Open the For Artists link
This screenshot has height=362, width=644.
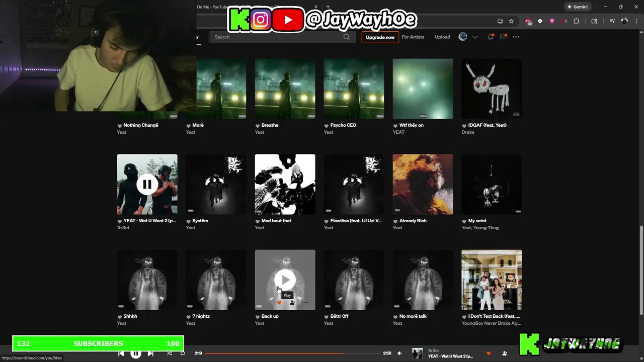tap(413, 37)
